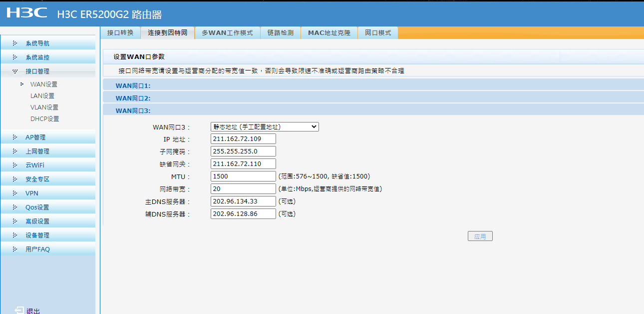The width and height of the screenshot is (644, 314).
Task: Click the IP 地址 input field
Action: pos(244,139)
